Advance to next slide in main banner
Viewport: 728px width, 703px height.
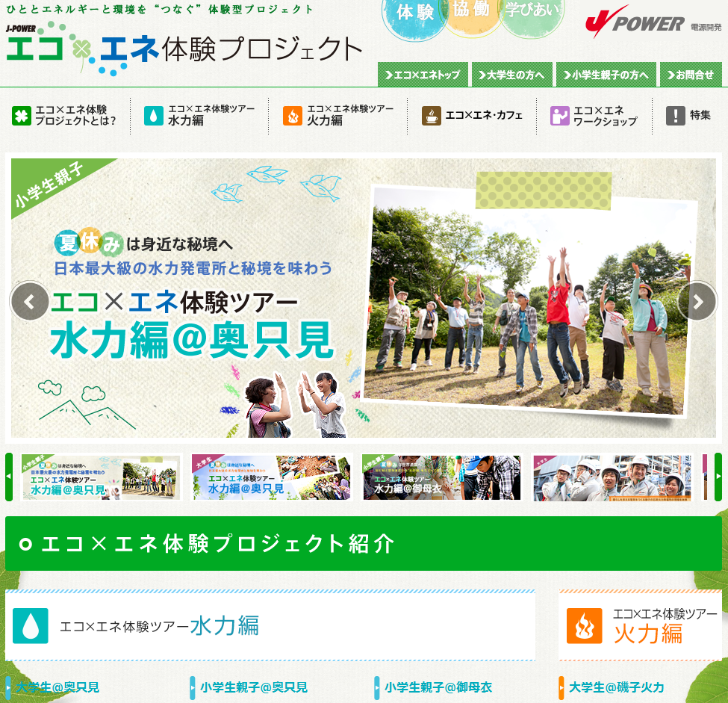click(x=697, y=301)
